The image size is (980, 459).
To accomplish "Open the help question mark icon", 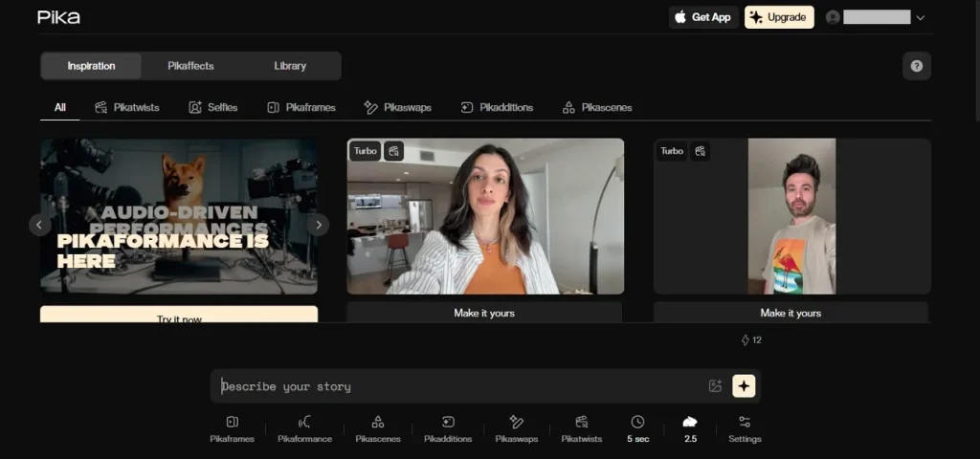I will pyautogui.click(x=916, y=66).
